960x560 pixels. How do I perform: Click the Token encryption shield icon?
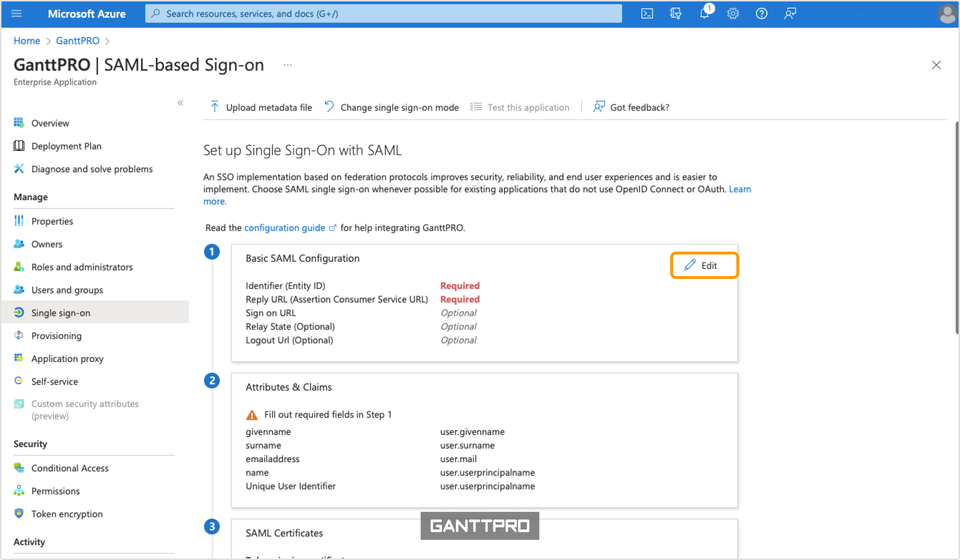[x=19, y=514]
